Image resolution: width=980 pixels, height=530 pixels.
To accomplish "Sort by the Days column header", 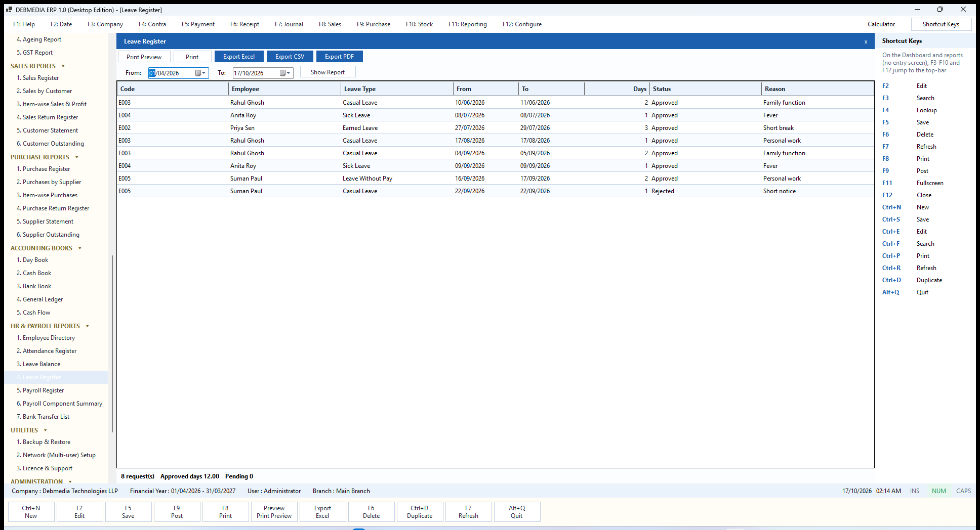I will coord(617,89).
